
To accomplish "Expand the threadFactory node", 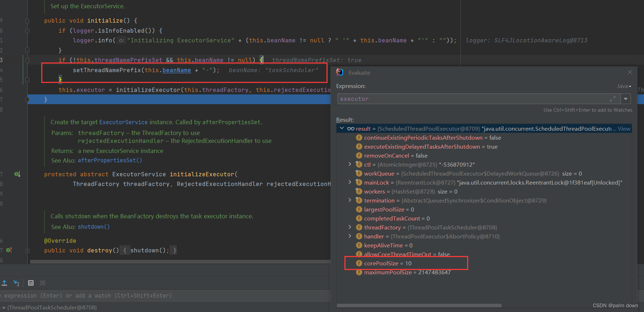I will (350, 227).
